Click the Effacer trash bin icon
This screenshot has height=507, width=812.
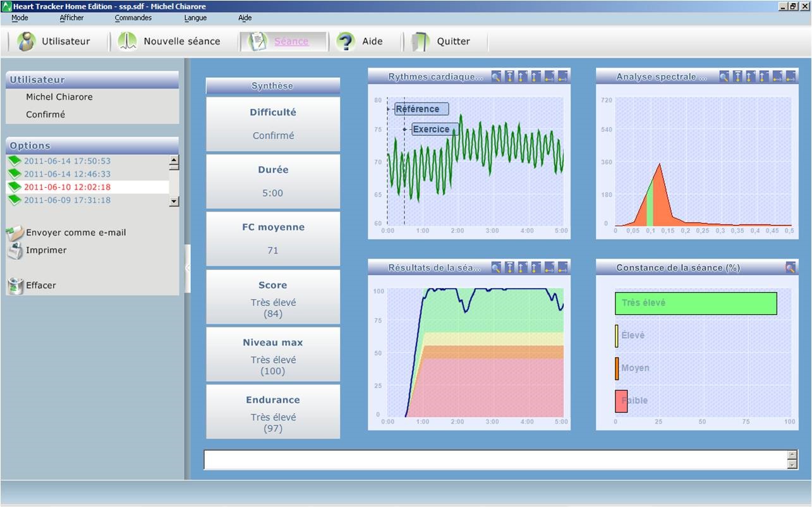click(15, 286)
